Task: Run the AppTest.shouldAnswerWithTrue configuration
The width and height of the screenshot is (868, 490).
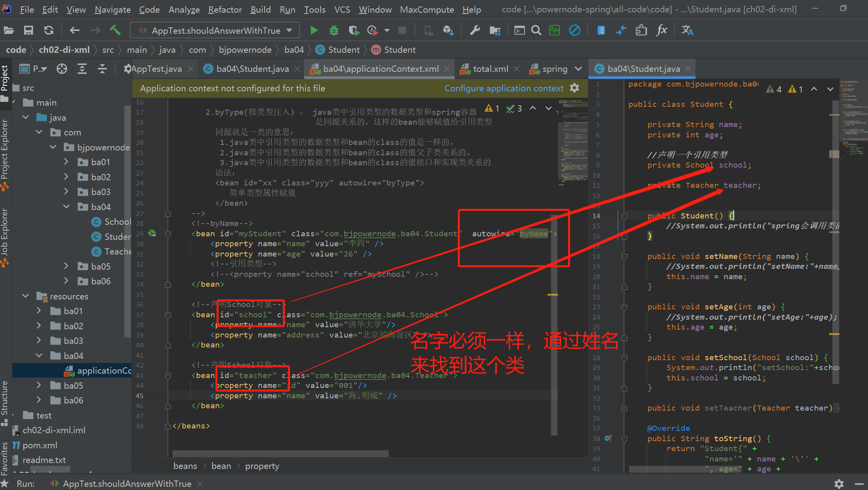Action: tap(314, 30)
